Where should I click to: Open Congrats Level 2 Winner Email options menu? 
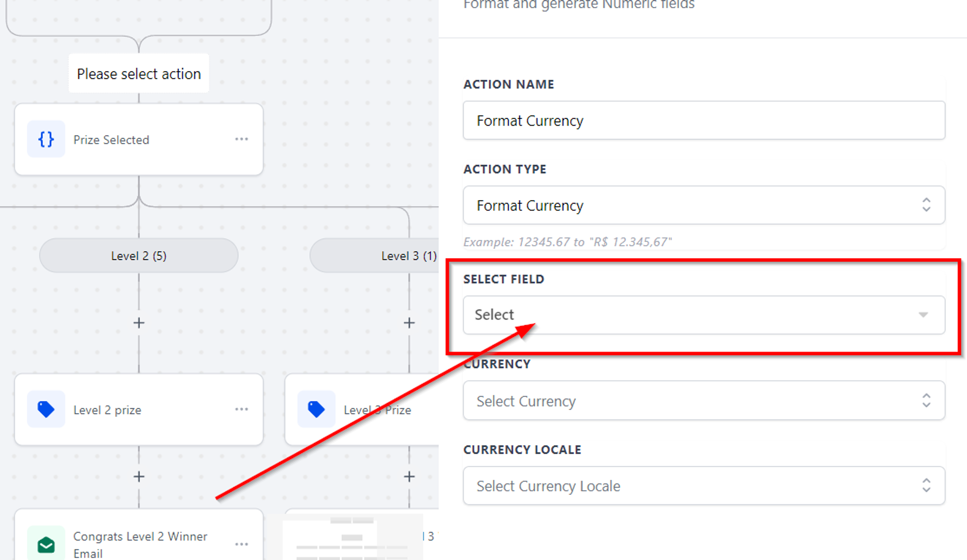(241, 544)
